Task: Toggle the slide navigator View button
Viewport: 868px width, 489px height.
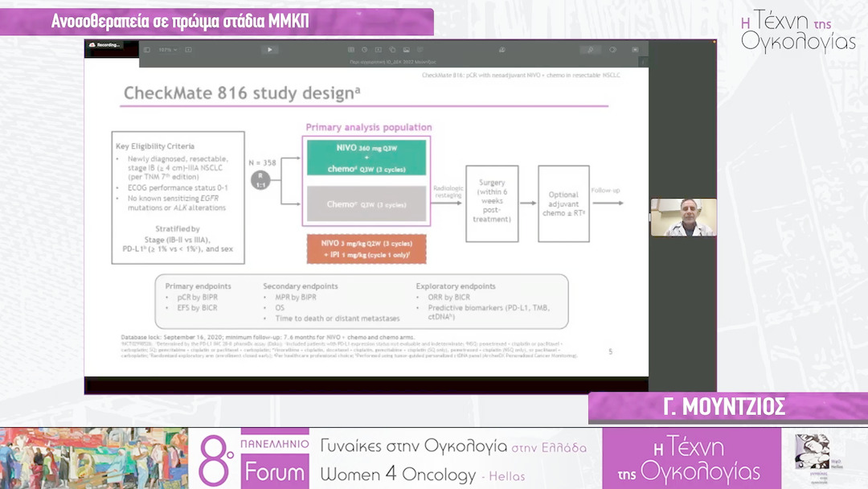Action: point(146,50)
